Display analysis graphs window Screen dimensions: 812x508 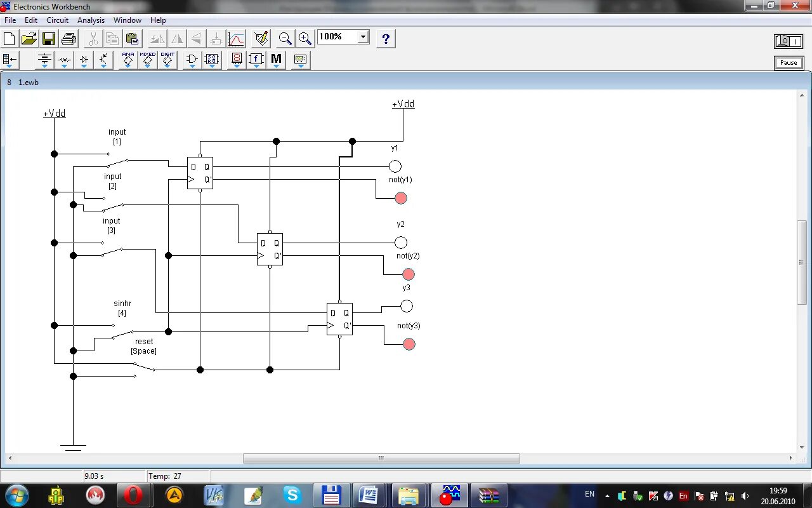pos(236,39)
